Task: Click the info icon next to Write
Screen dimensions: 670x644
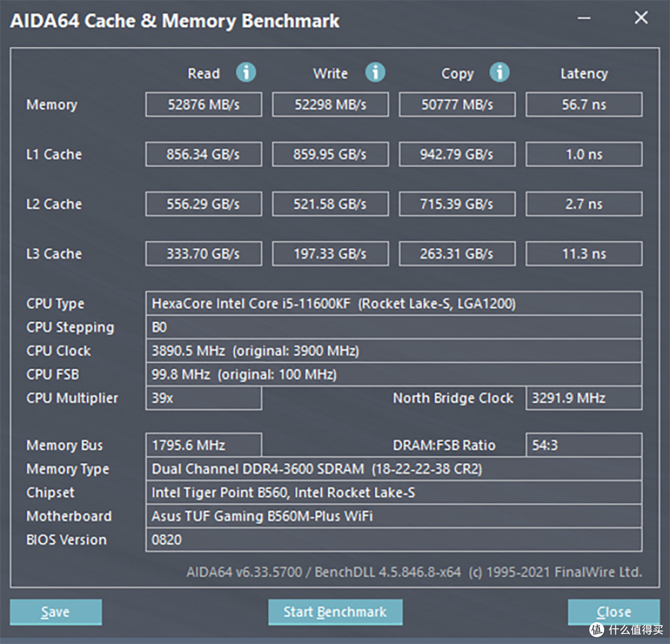Action: (x=375, y=72)
